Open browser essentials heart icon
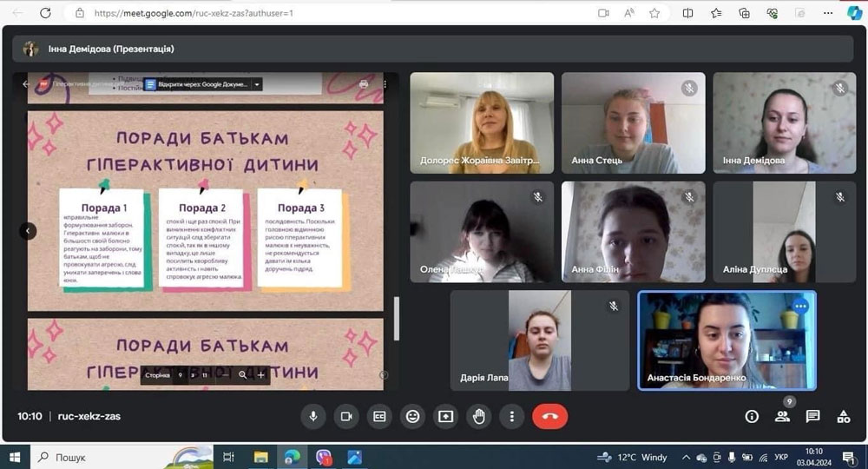Viewport: 868px width, 469px height. [773, 13]
